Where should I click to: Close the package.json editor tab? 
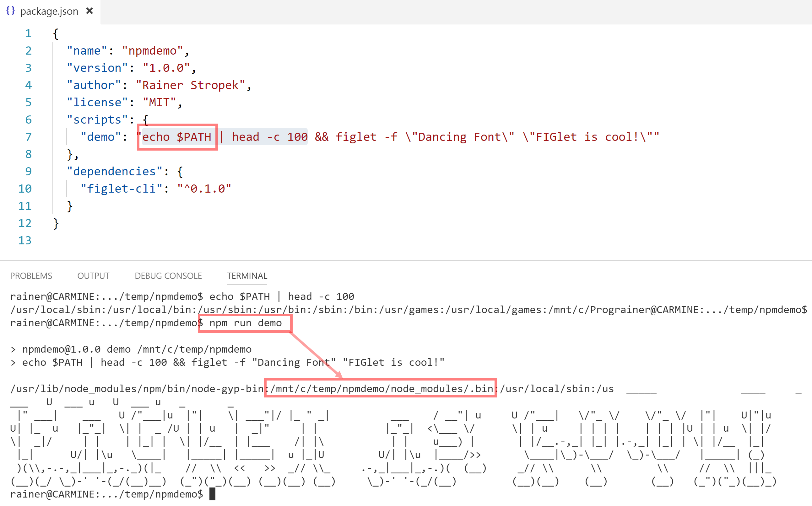pos(89,11)
